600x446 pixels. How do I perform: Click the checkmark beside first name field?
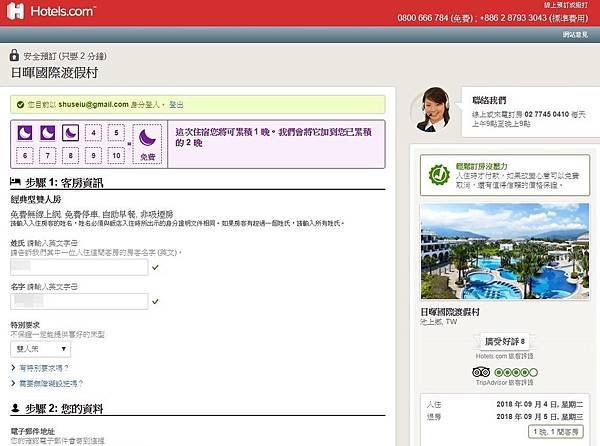pyautogui.click(x=155, y=301)
